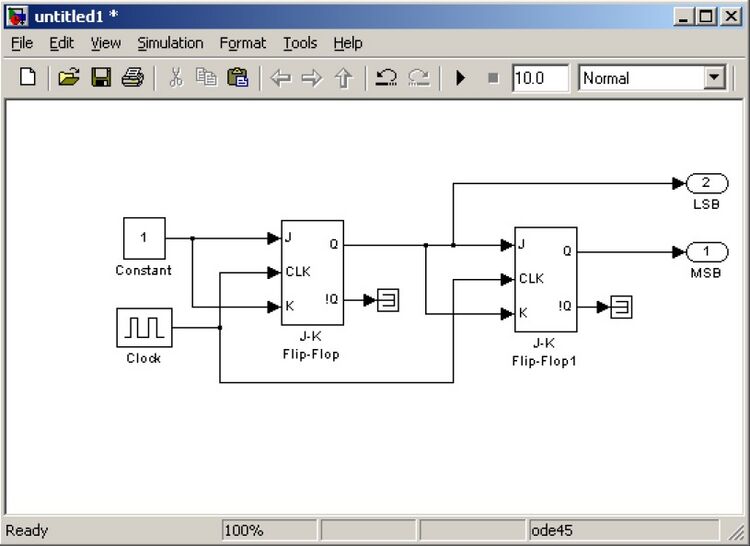Select the first J-K Flip-Flop block

tap(312, 272)
